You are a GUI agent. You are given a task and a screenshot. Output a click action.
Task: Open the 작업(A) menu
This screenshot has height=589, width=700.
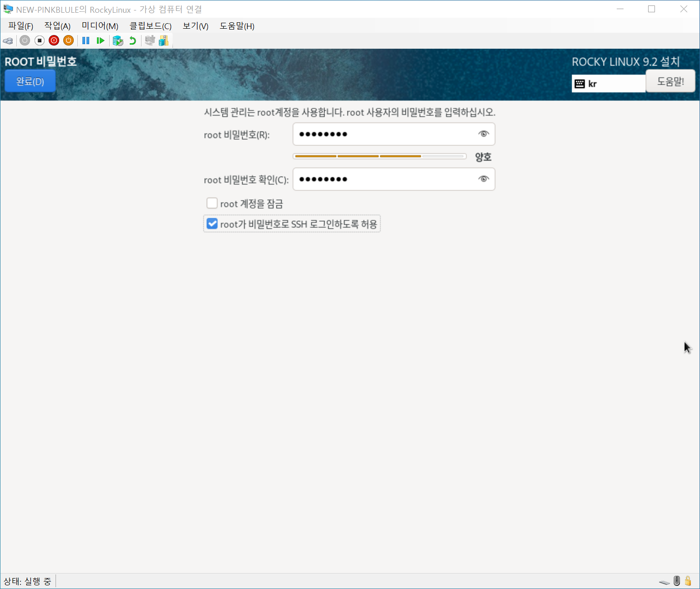coord(57,26)
